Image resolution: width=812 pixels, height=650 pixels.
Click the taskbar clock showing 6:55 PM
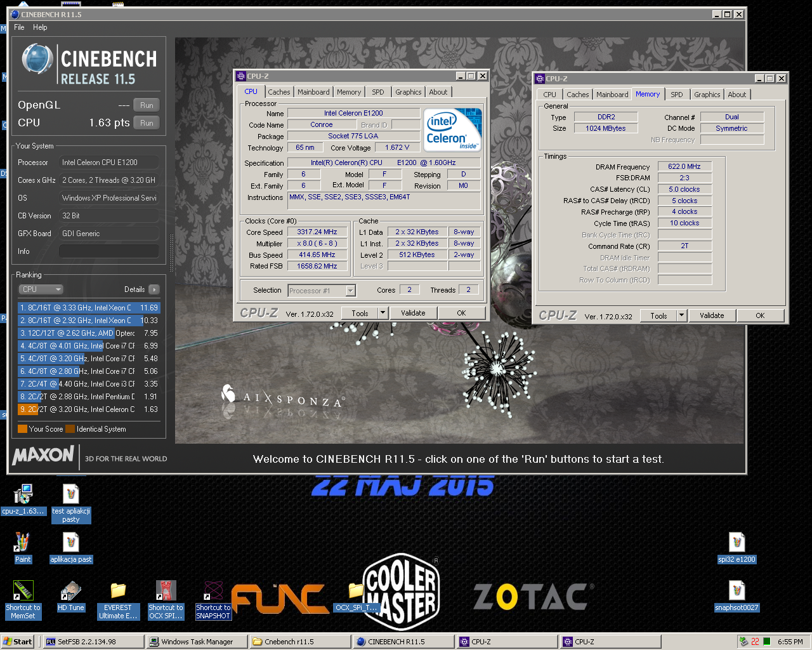pyautogui.click(x=790, y=642)
